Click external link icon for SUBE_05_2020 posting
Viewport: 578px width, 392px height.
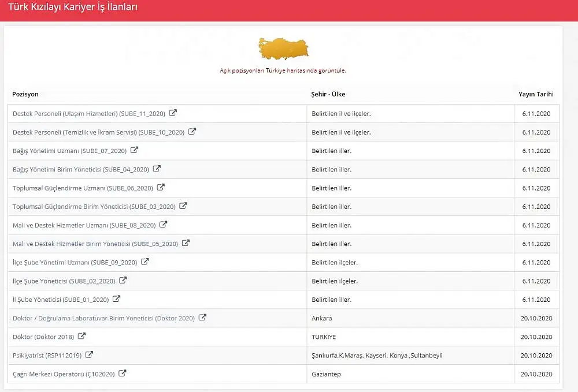coord(186,243)
